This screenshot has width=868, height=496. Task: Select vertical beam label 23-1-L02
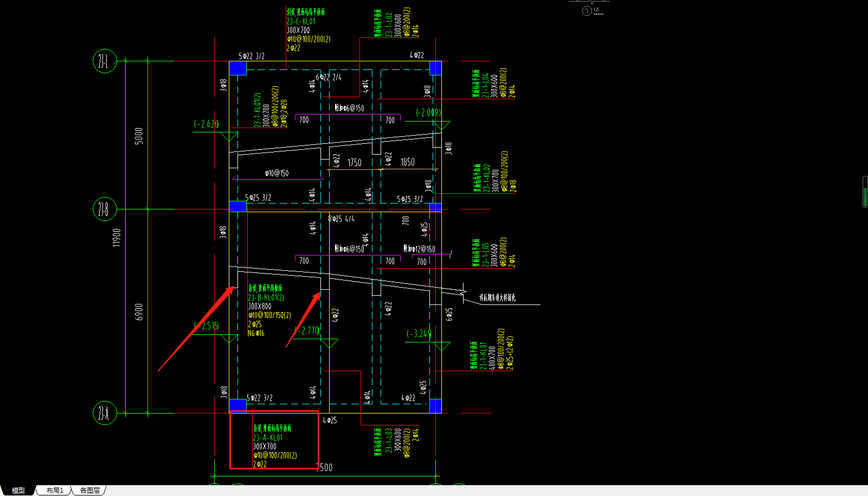[389, 25]
